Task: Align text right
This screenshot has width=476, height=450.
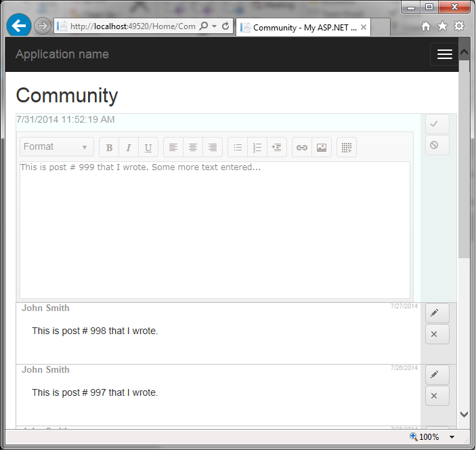Action: point(213,147)
